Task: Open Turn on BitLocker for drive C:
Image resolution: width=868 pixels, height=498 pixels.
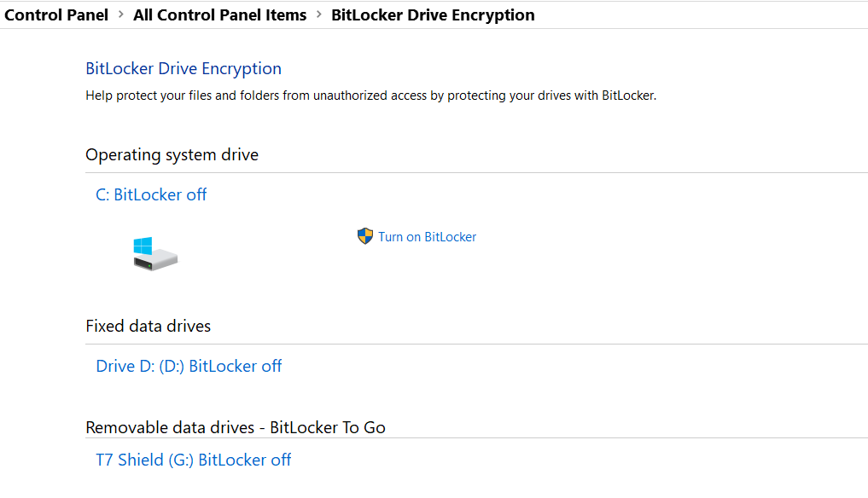Action: [427, 236]
